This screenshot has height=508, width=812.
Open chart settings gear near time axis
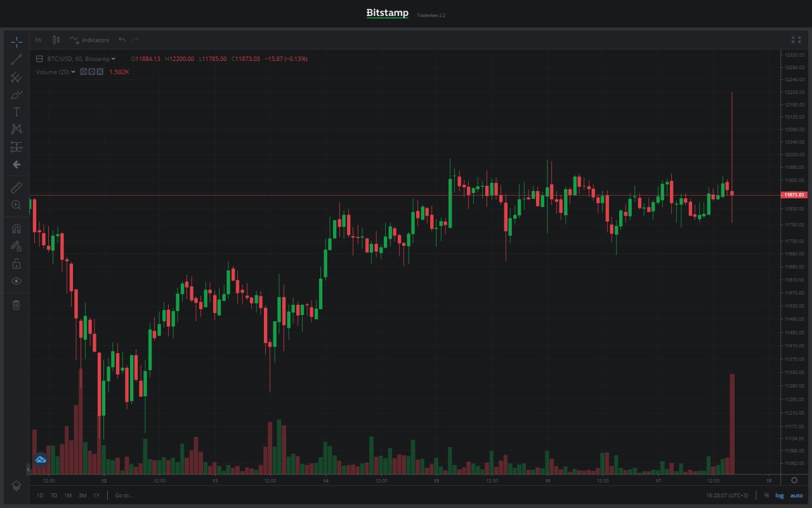794,481
